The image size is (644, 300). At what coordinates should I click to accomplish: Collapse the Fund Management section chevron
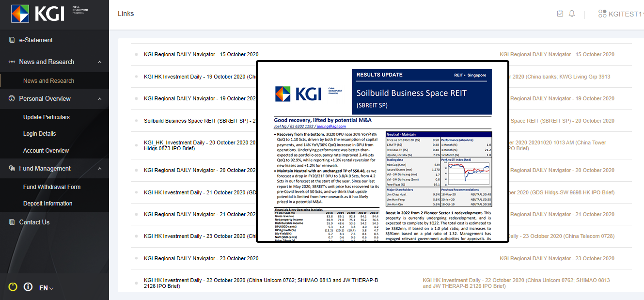pos(99,169)
